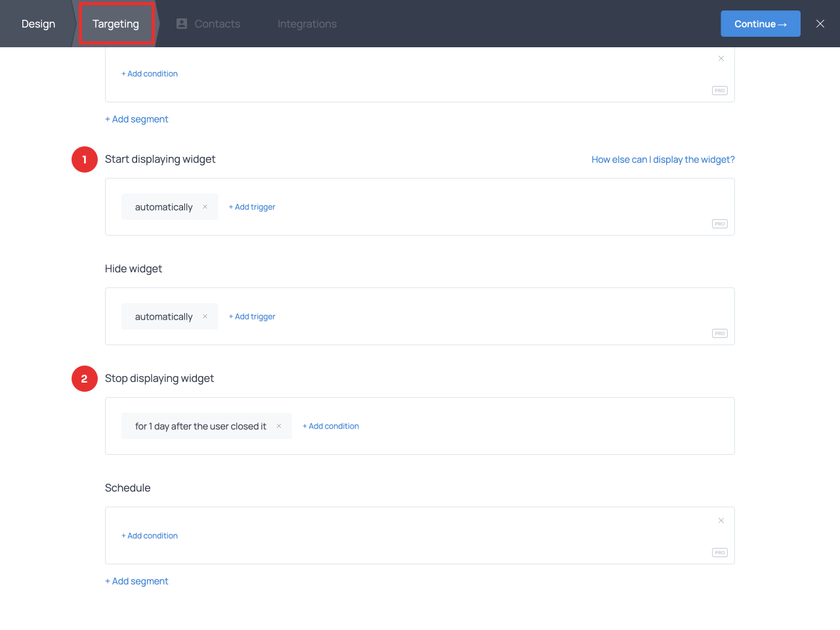Click the PRO badge in Start displaying box
The height and width of the screenshot is (630, 840).
(719, 224)
